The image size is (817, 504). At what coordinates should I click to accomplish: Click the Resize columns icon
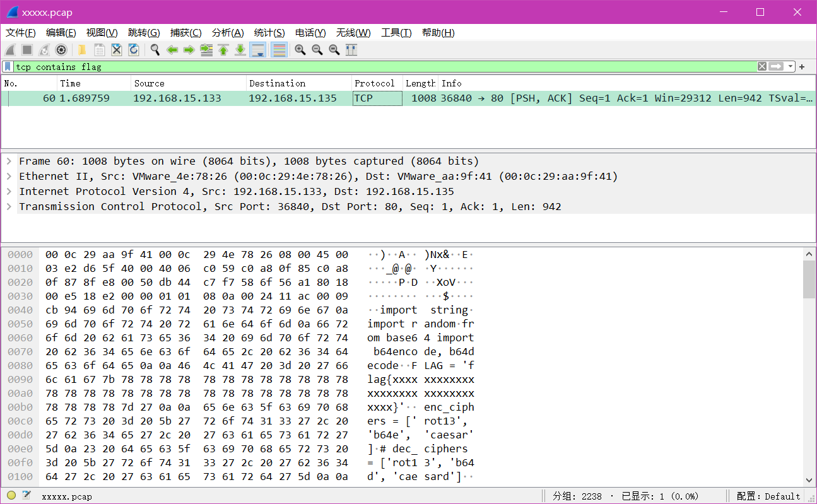point(351,50)
